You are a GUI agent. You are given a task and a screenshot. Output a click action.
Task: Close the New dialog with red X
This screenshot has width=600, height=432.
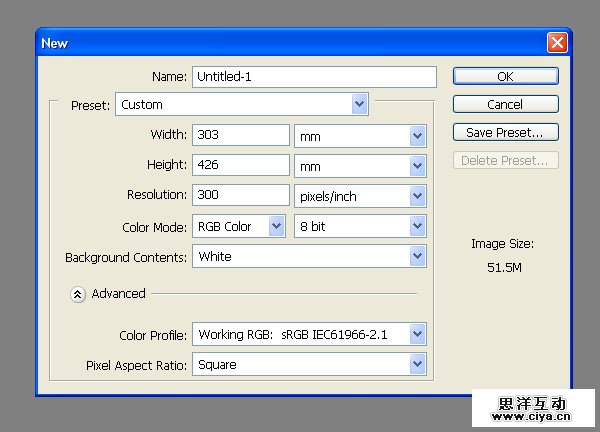pyautogui.click(x=557, y=43)
